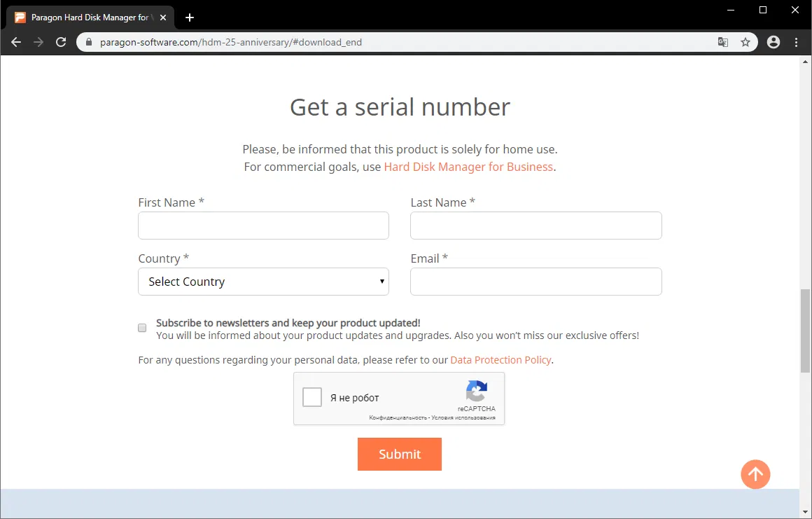View site security lock info
Viewport: 812px width, 519px height.
tap(89, 43)
